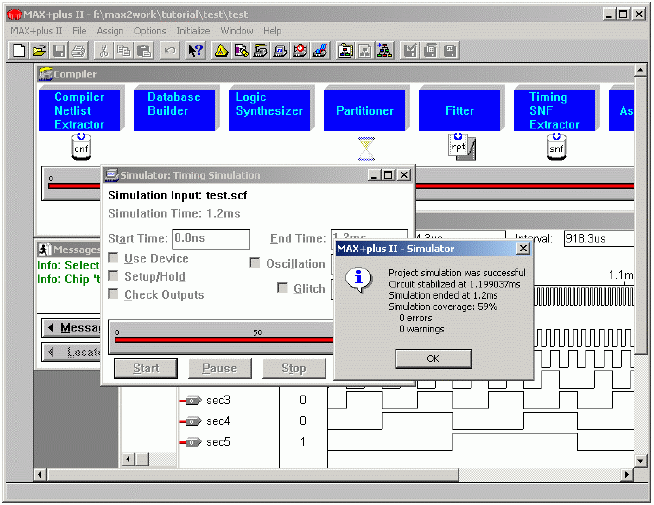
Task: Click the Copy toolbar icon
Action: pyautogui.click(x=124, y=51)
